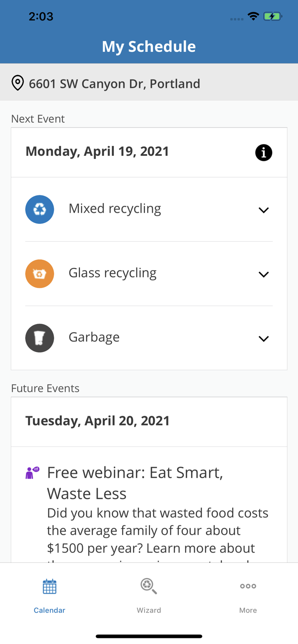Expand the Glass recycling chevron
298x644 pixels.
264,274
